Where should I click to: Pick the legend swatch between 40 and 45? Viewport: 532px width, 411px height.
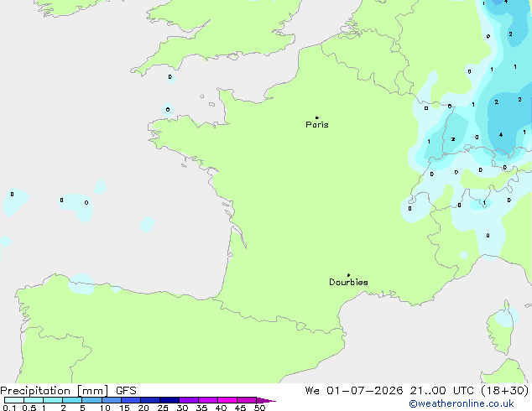pos(227,400)
